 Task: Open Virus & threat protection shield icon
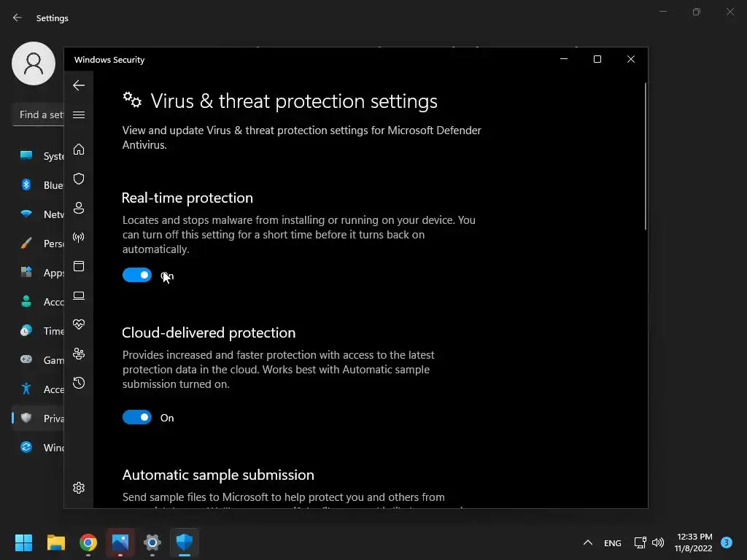(79, 179)
